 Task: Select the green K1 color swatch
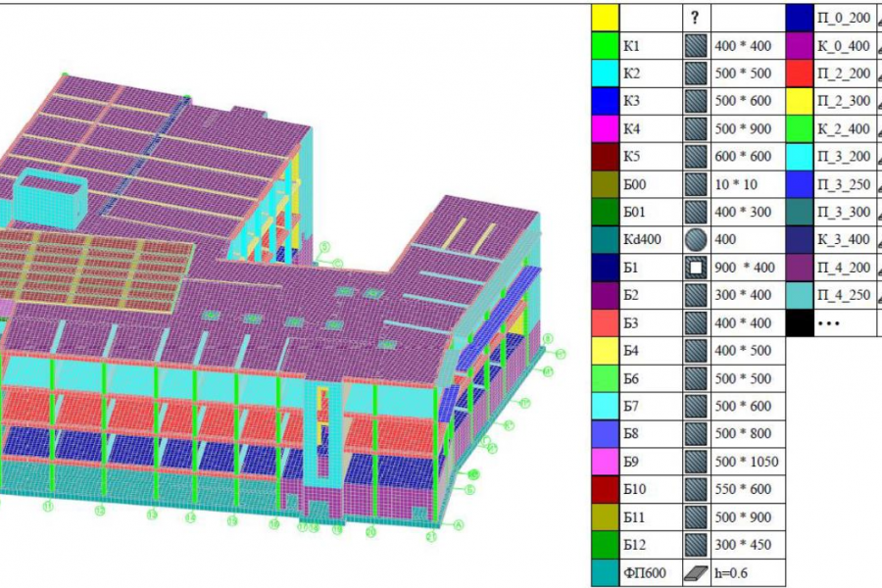pyautogui.click(x=605, y=46)
